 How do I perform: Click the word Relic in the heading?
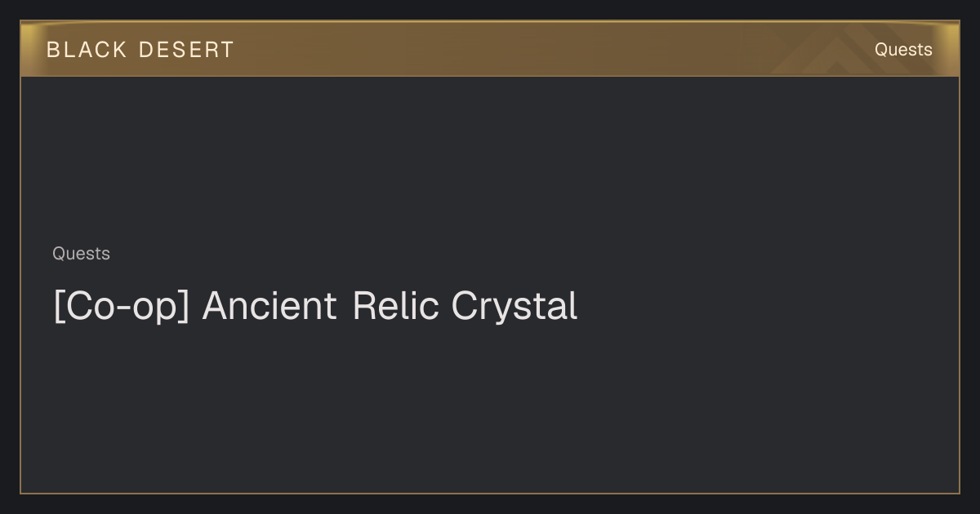tap(397, 306)
